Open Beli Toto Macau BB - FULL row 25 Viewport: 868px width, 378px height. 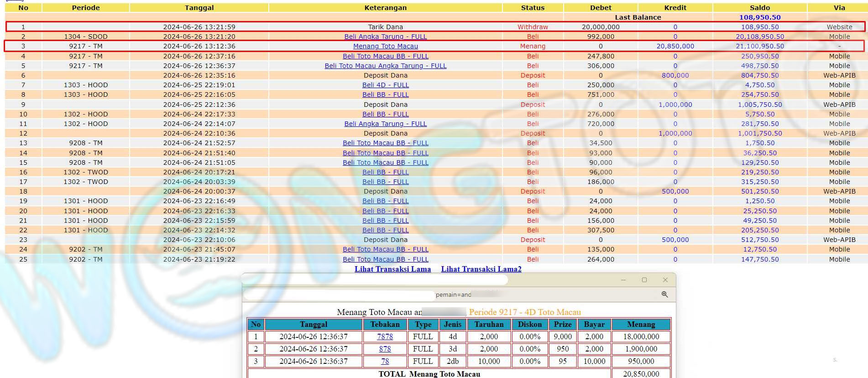click(385, 259)
